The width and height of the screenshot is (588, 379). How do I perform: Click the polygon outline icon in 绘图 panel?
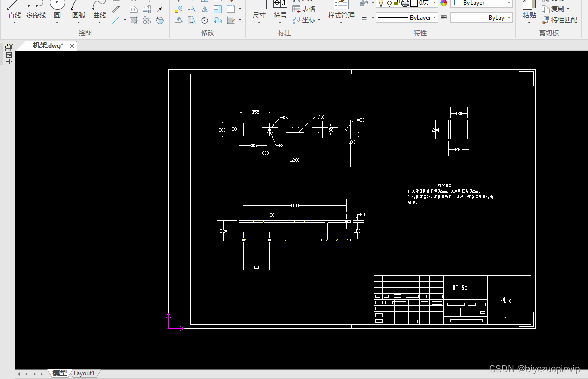coord(134,9)
